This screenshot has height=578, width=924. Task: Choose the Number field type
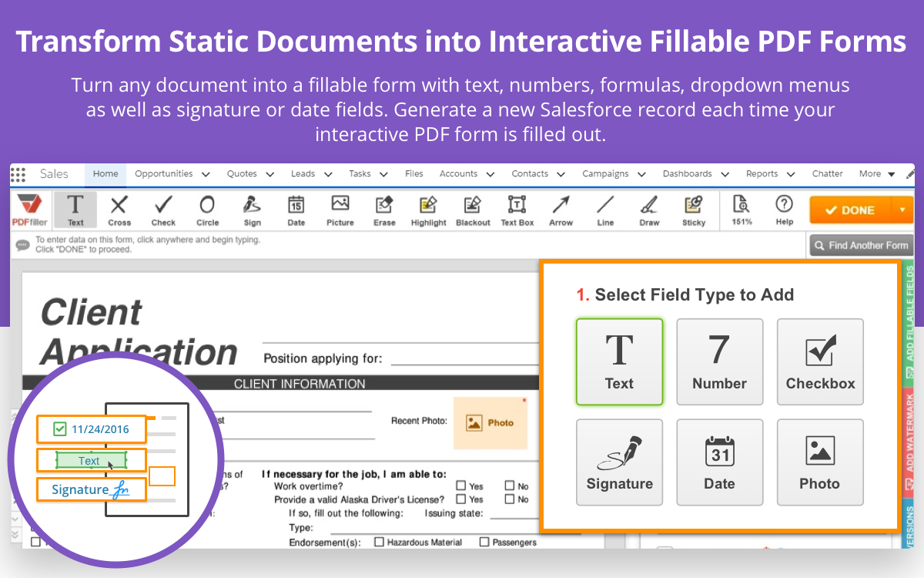tap(719, 361)
